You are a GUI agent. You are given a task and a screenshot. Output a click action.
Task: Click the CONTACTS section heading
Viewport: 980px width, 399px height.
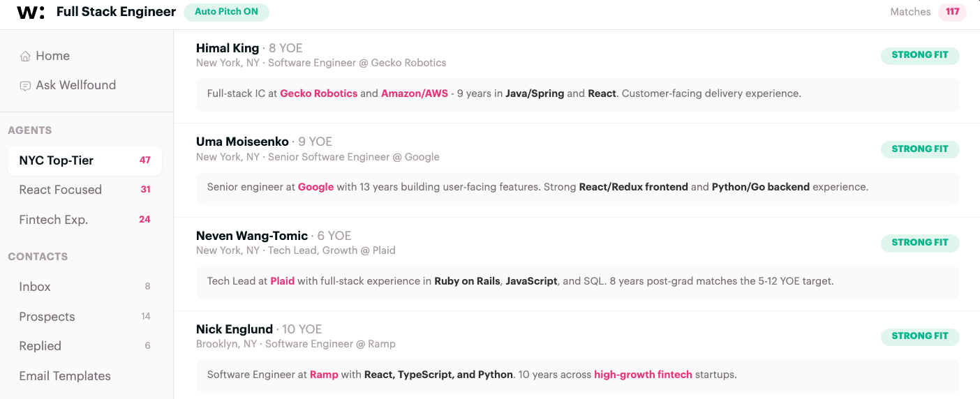pos(38,257)
